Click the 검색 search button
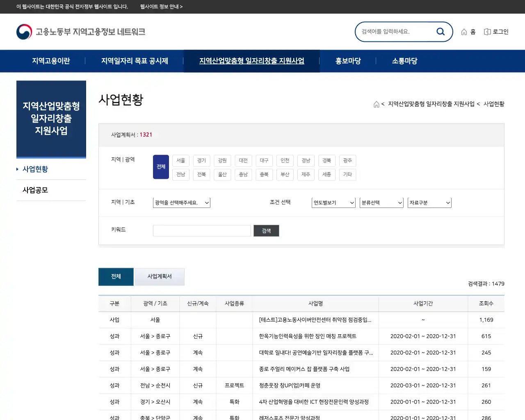 266,231
